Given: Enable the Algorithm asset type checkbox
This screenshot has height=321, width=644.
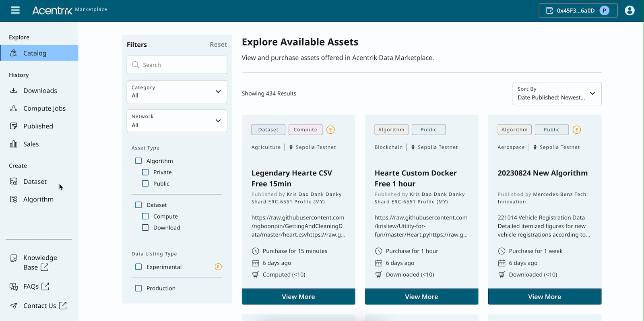Looking at the screenshot, I should (x=138, y=161).
